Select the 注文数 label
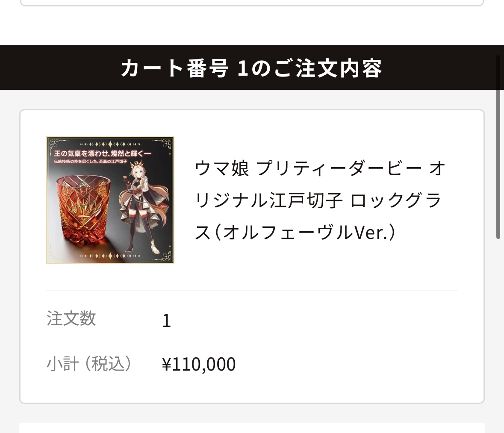The image size is (504, 433). (71, 318)
